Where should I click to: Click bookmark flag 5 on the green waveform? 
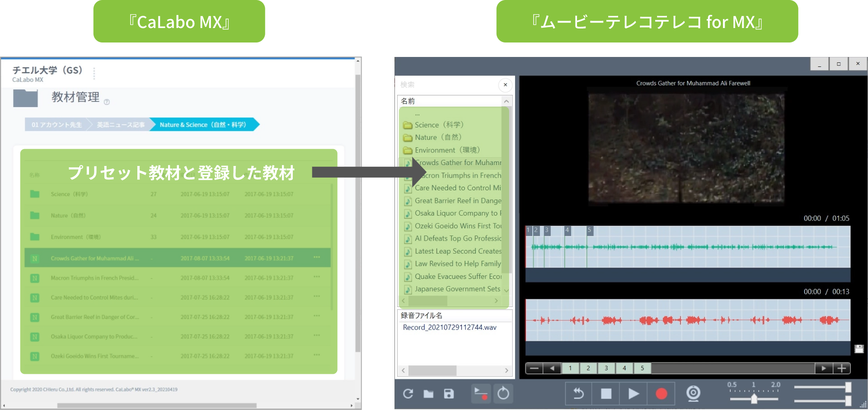pos(589,231)
